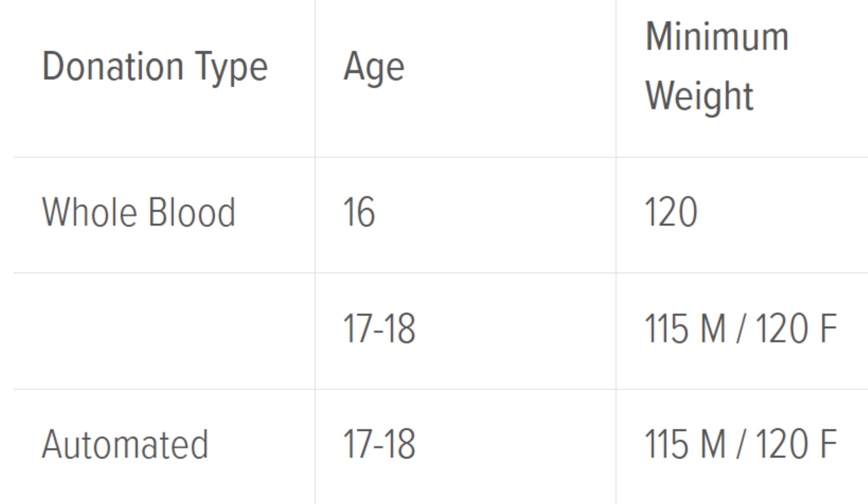Click the word "Whole" in first data row

tap(90, 212)
